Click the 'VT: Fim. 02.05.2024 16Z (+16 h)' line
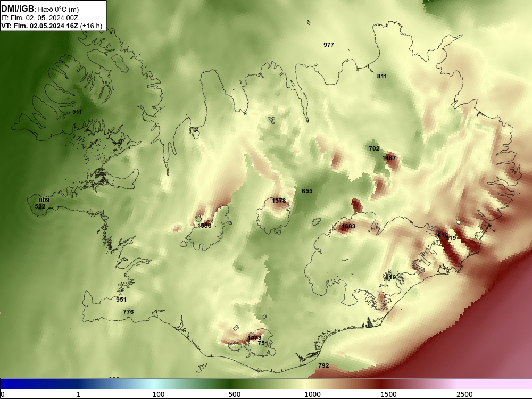Image resolution: width=532 pixels, height=399 pixels. (x=52, y=26)
